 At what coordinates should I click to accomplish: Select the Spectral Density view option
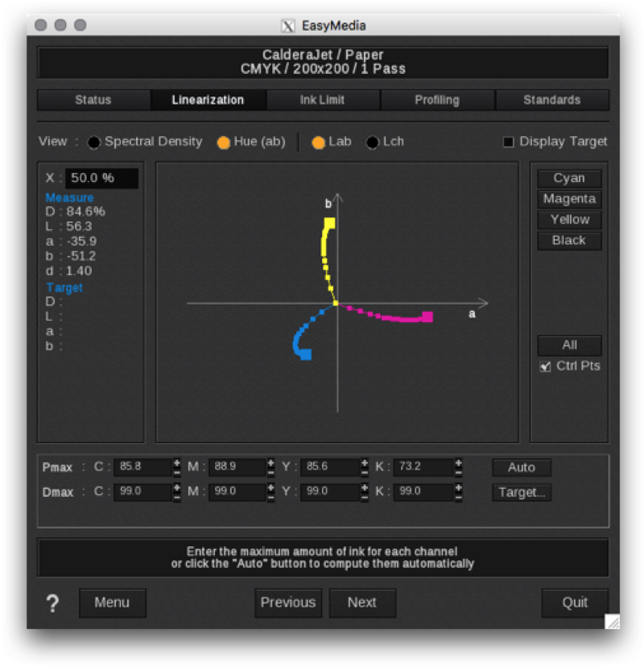pos(94,143)
